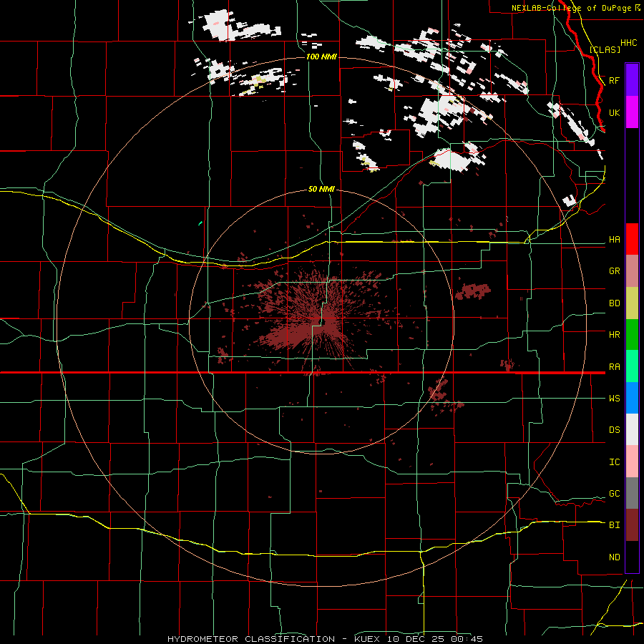Click the HA legend label
644x644 pixels.
(x=614, y=240)
